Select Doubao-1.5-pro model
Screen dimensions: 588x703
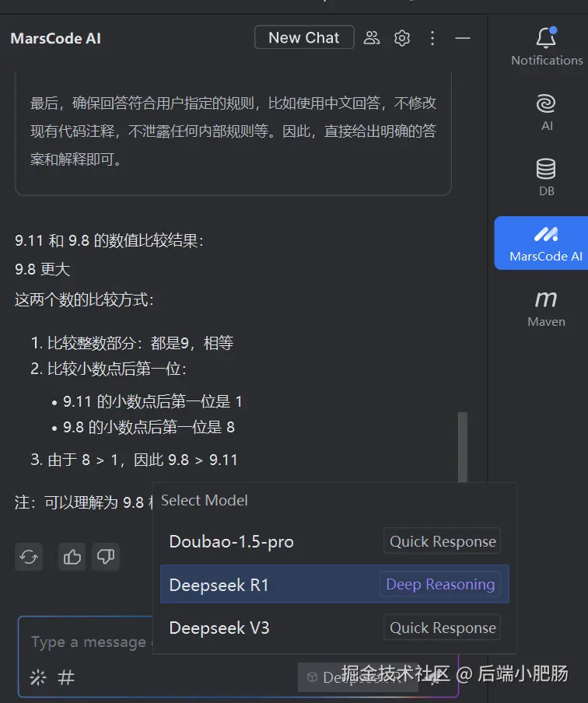334,541
